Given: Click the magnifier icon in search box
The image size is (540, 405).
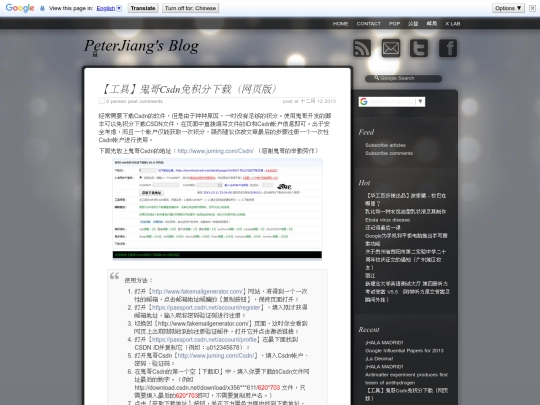Looking at the screenshot, I should pos(376,78).
